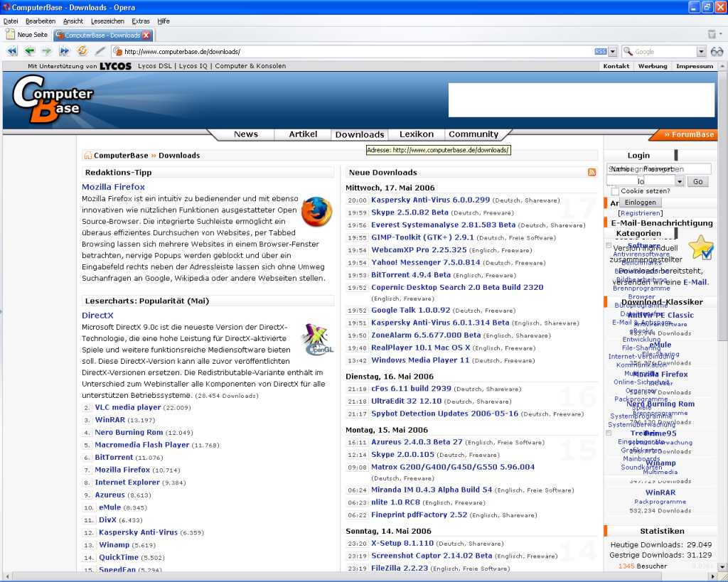Viewport: 728px width, 582px height.
Task: Open the Mozilla Firefox Redaktions-Tipp heading link
Action: pyautogui.click(x=113, y=187)
